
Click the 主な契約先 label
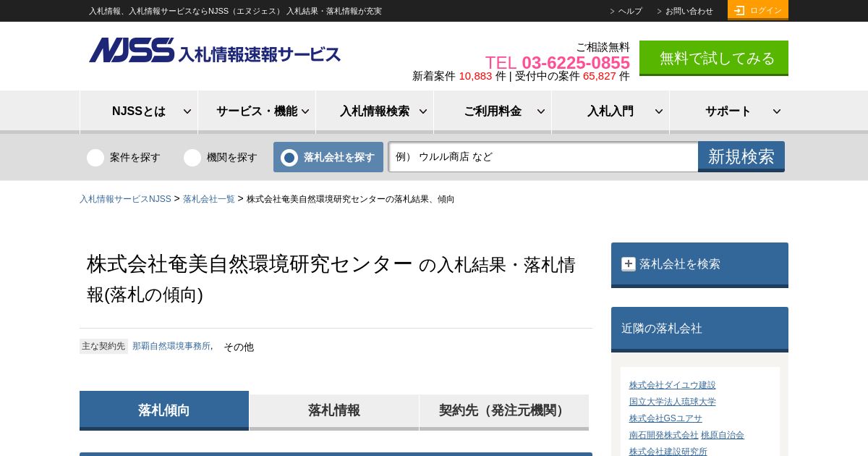click(103, 346)
